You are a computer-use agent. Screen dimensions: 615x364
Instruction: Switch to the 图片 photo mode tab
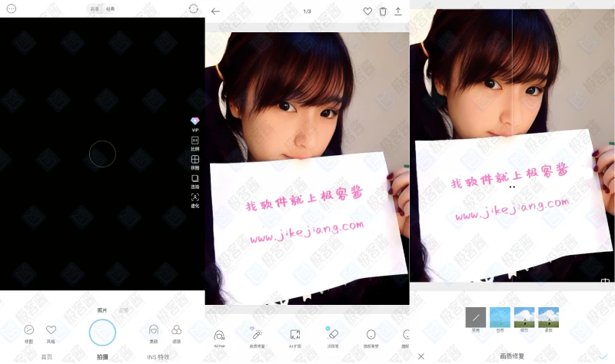point(102,310)
